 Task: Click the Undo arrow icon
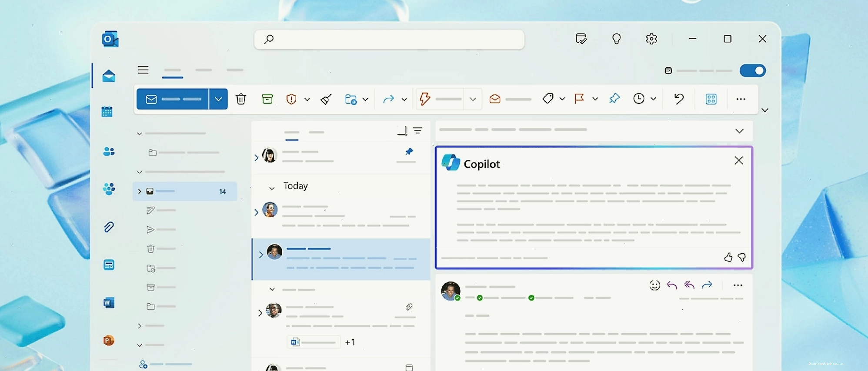[x=679, y=99]
